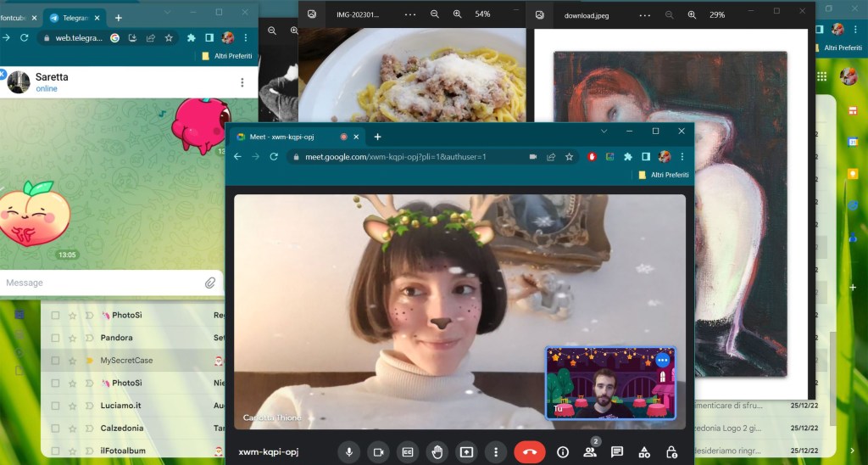This screenshot has width=868, height=465.
Task: Click the present screen icon
Action: tap(466, 452)
